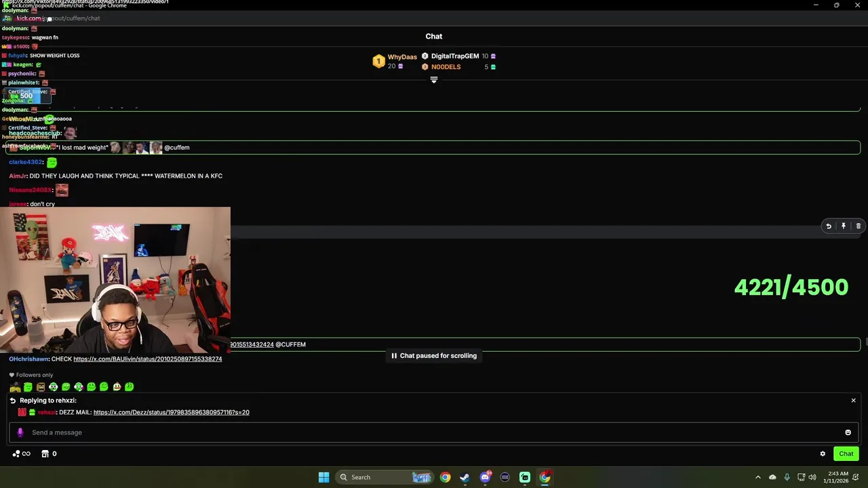Delete the highlighted message with trash icon
This screenshot has height=488, width=868.
(x=859, y=226)
